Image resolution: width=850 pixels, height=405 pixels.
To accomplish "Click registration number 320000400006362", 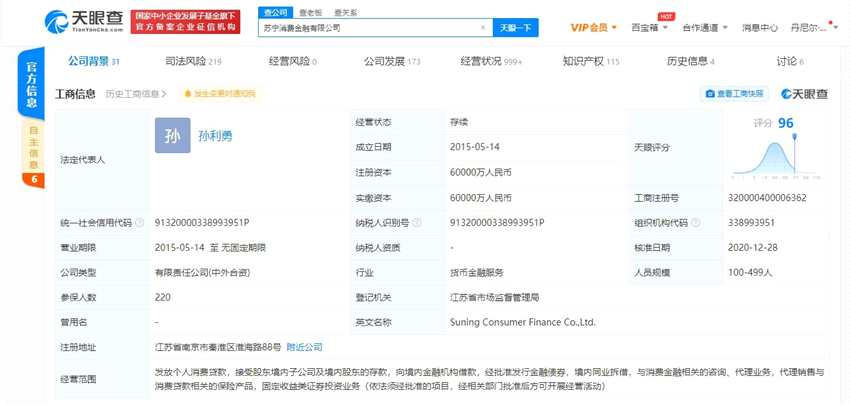I will click(767, 198).
